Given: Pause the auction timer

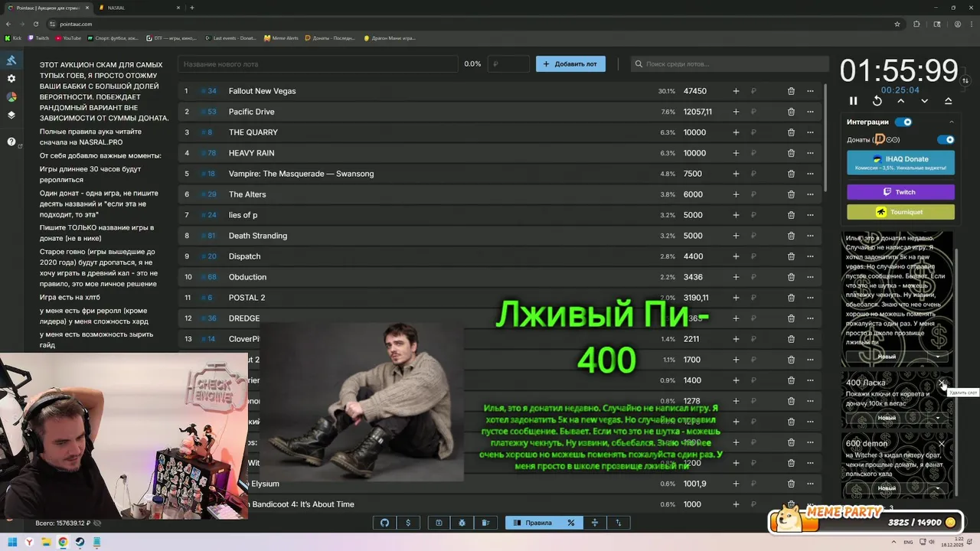Looking at the screenshot, I should [x=854, y=101].
